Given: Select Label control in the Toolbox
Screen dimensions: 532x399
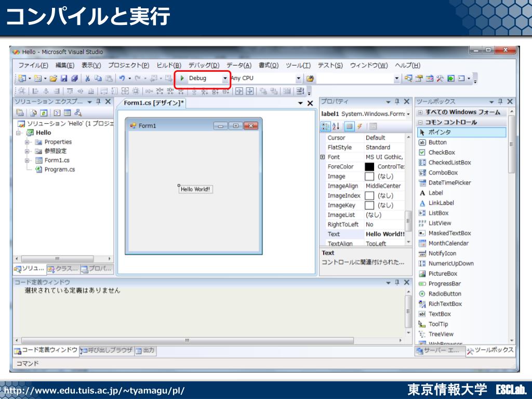Looking at the screenshot, I should (436, 193).
